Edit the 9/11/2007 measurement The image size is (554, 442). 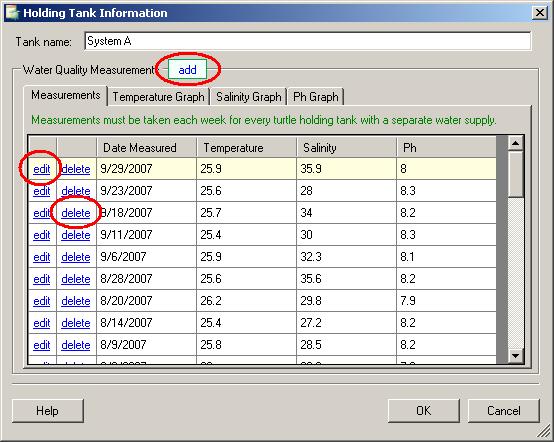(x=42, y=235)
